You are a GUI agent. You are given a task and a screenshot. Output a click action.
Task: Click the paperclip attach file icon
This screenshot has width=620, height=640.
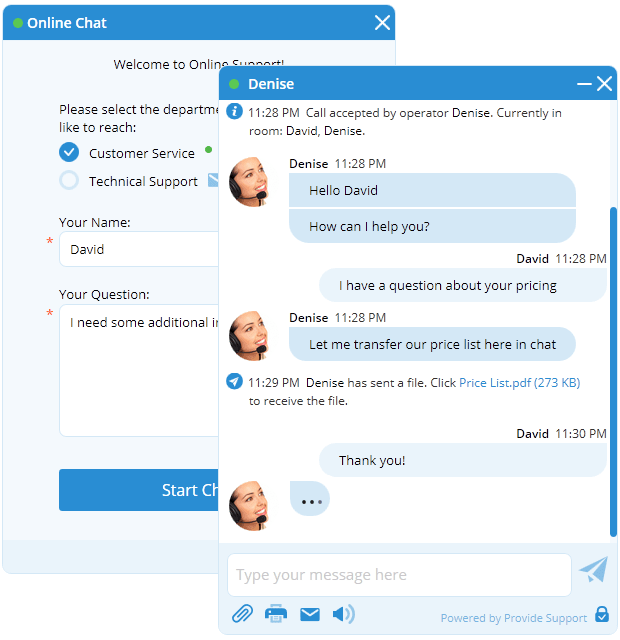[242, 614]
